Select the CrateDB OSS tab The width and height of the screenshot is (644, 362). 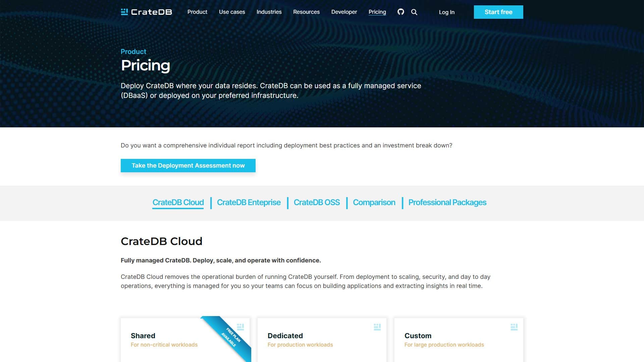317,202
